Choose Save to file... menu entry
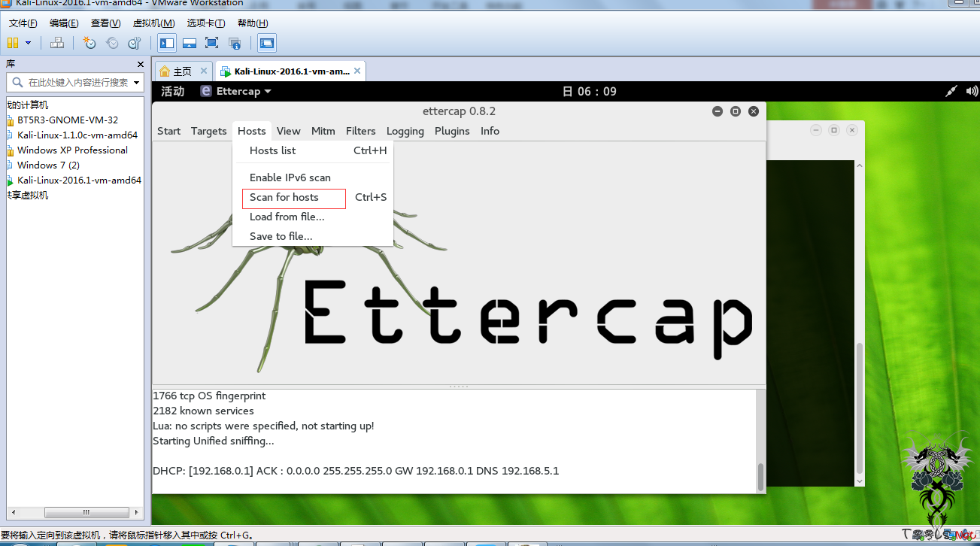This screenshot has height=546, width=980. tap(313, 236)
